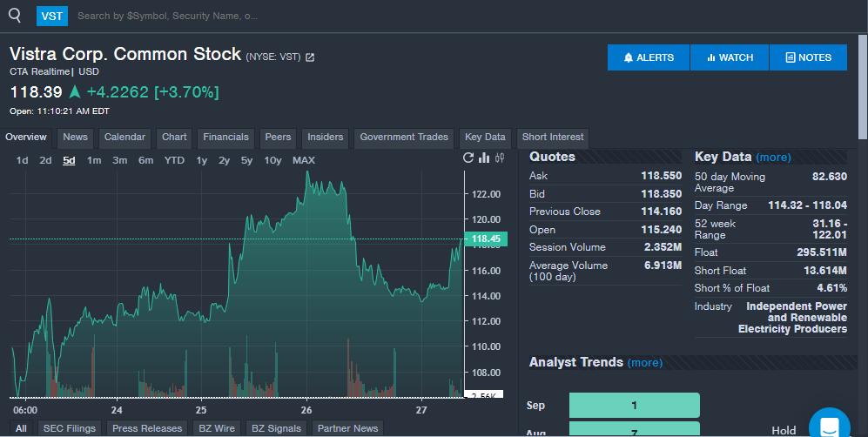Image resolution: width=868 pixels, height=437 pixels.
Task: Click the magnifying glass search icon
Action: point(15,16)
